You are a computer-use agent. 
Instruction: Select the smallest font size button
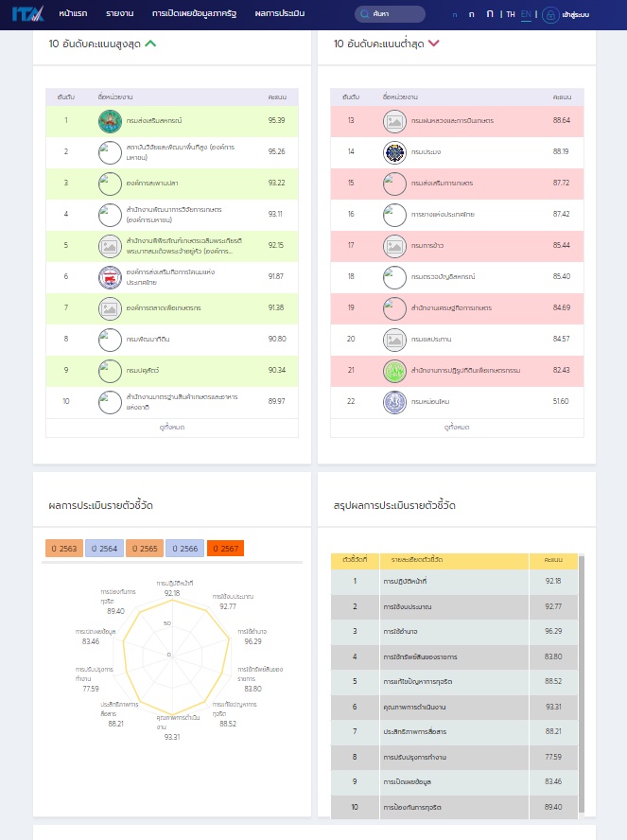tap(455, 15)
